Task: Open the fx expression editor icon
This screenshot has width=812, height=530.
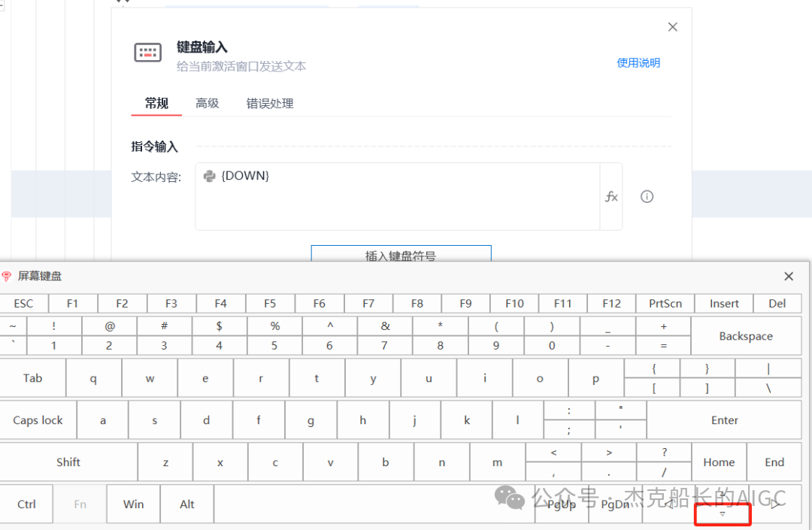Action: [x=611, y=196]
